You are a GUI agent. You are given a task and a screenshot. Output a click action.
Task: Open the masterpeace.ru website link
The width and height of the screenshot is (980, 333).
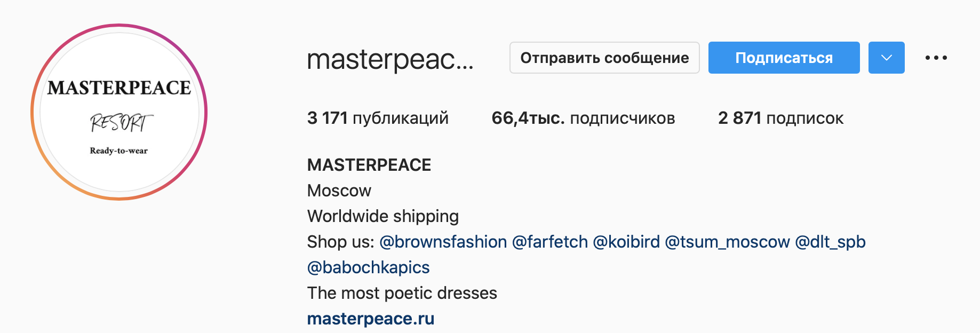click(x=370, y=319)
